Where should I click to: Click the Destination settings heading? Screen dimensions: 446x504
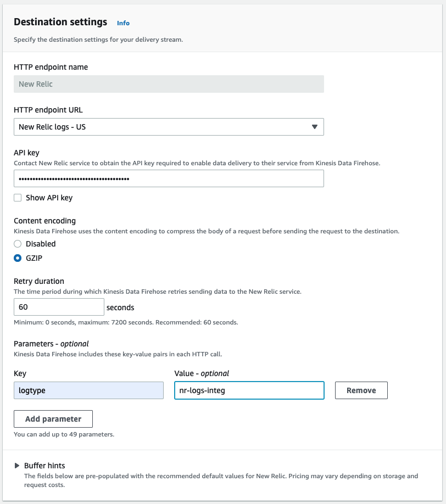point(60,22)
